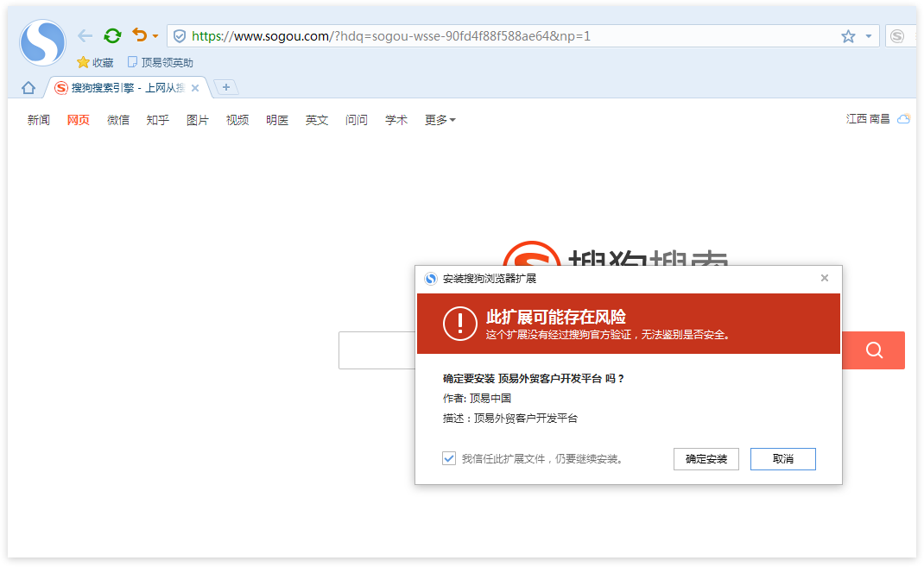The image size is (924, 567).
Task: Open the undo closed-tab dropdown arrow
Action: pos(155,36)
